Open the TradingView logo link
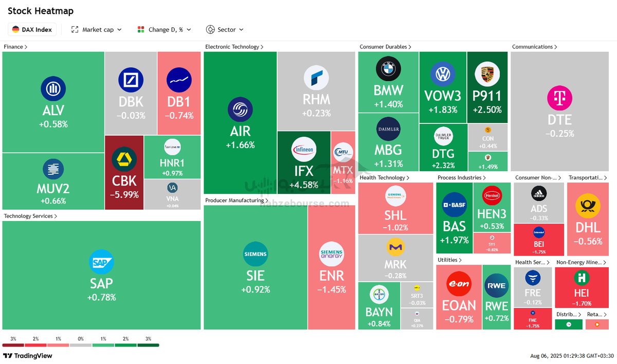This screenshot has width=617, height=364. [x=28, y=356]
